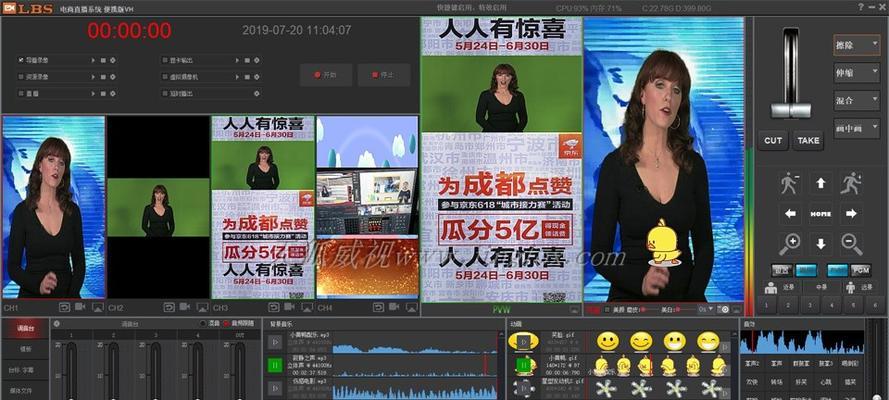Move camera up with the up arrow
889x400 pixels.
pos(820,184)
